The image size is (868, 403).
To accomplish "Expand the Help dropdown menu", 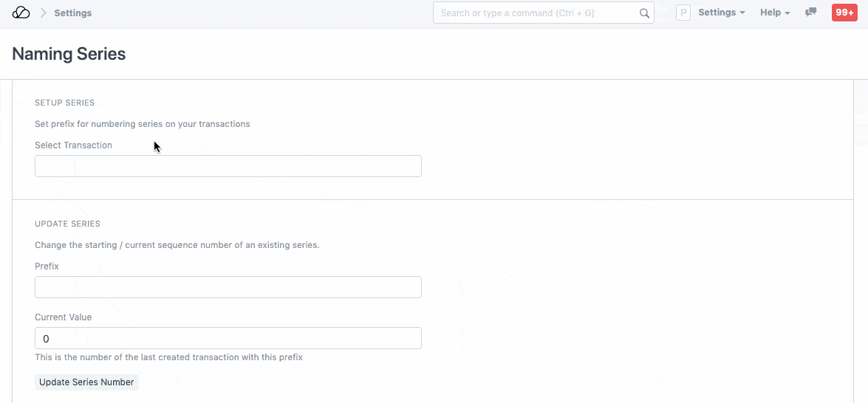I will [x=775, y=13].
